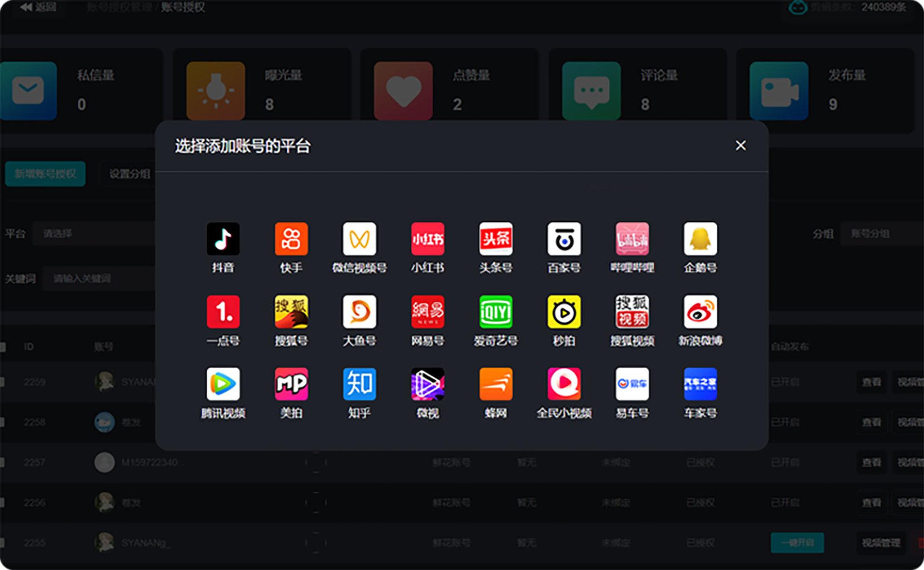The width and height of the screenshot is (924, 570).
Task: Click the 私信量 mail icon card
Action: [28, 91]
